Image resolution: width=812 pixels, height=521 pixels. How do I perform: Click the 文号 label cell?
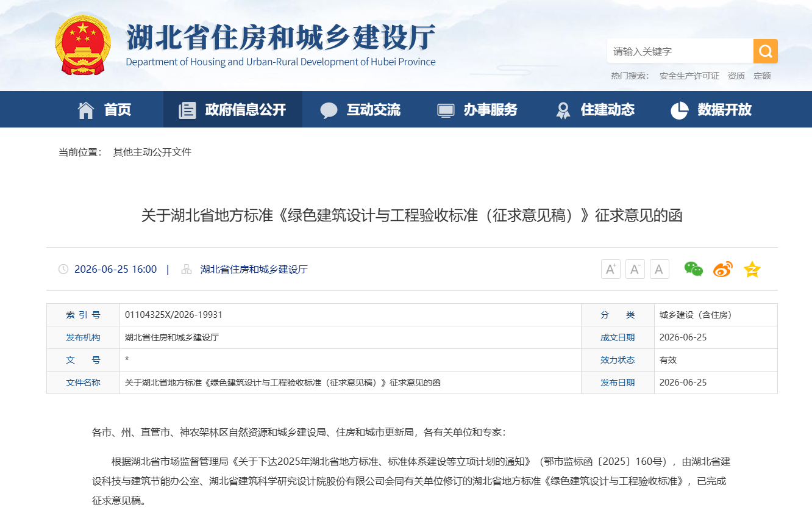(x=84, y=360)
